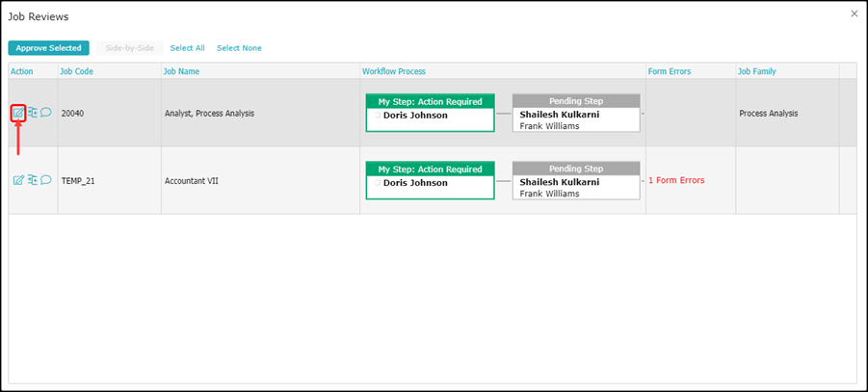Click the Select None link

tap(239, 48)
